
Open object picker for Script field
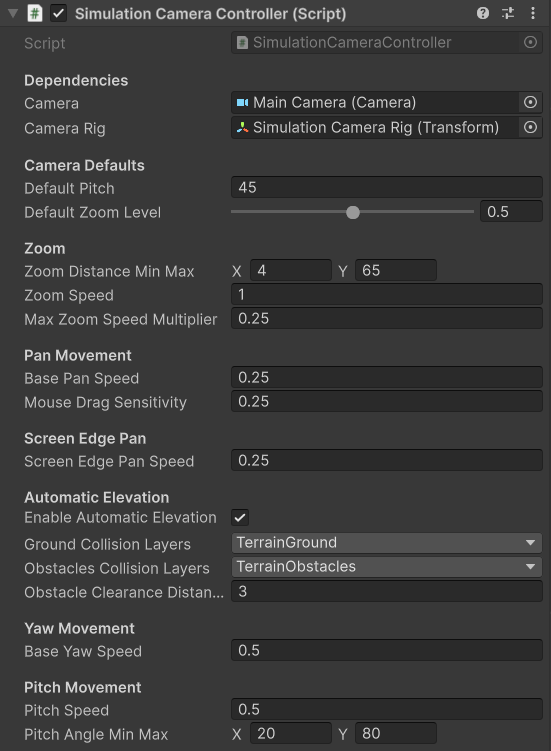(x=530, y=42)
